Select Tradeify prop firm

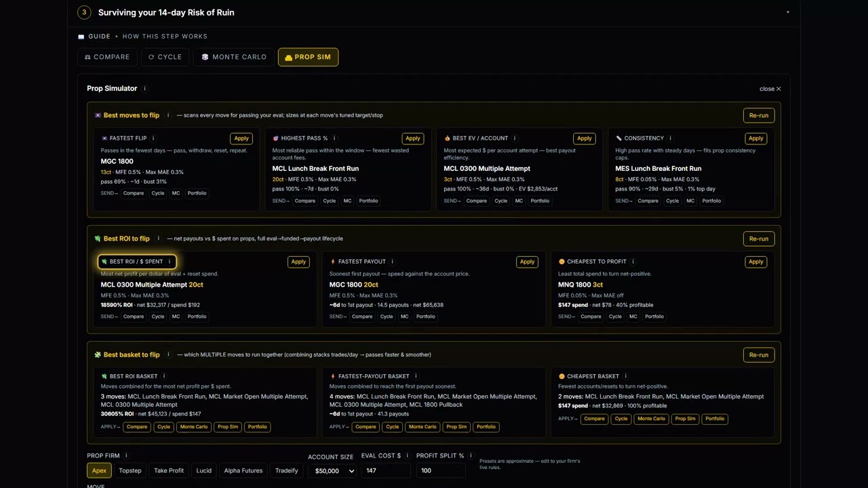[x=287, y=470]
